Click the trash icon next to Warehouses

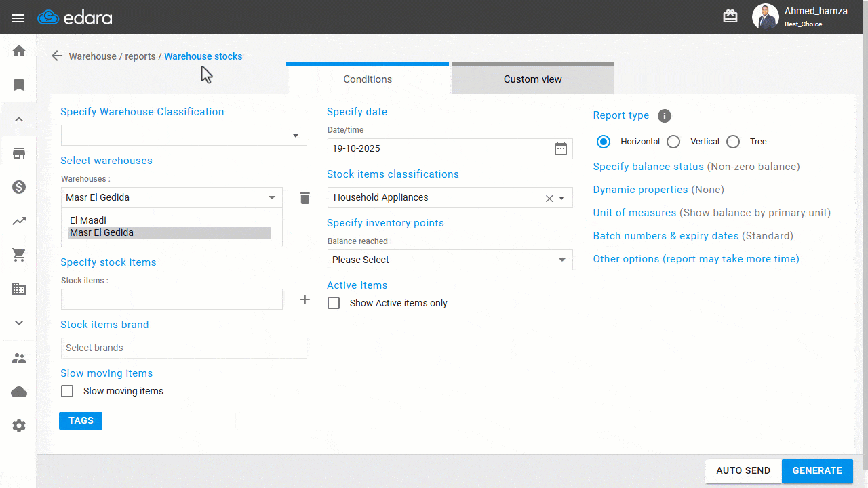(x=305, y=198)
